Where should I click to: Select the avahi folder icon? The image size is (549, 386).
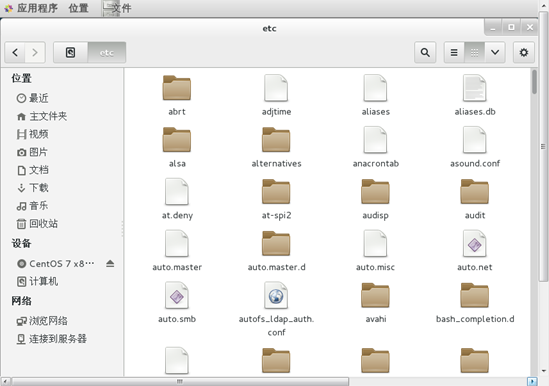pos(375,295)
